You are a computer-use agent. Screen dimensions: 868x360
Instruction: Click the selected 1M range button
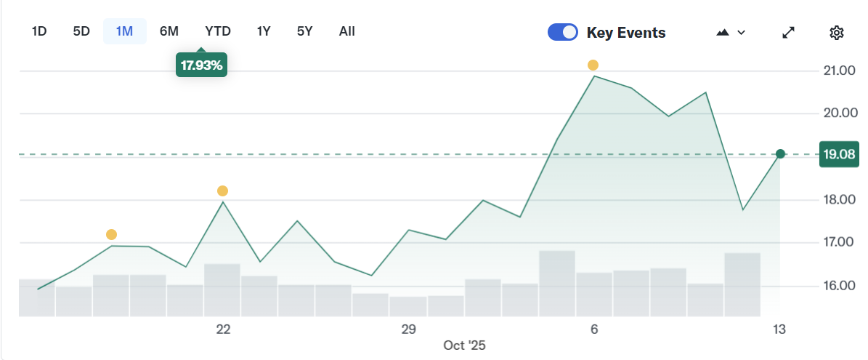point(125,31)
